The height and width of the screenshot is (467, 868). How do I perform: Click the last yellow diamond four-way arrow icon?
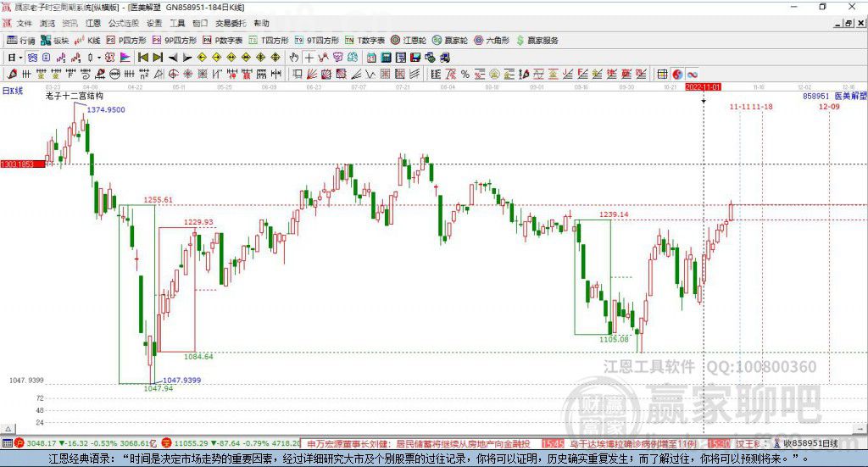[275, 58]
